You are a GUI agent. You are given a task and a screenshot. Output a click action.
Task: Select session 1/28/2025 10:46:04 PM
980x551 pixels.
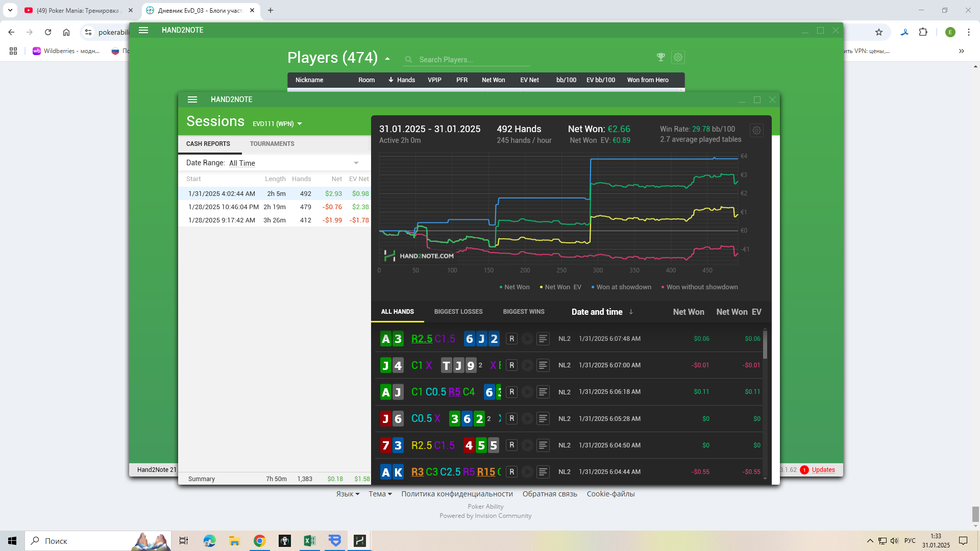coord(275,207)
